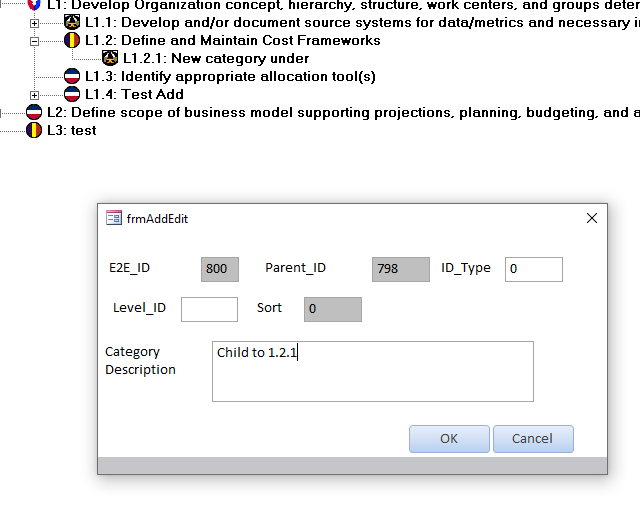Click into the empty Level_ID field
The height and width of the screenshot is (509, 640).
click(209, 309)
